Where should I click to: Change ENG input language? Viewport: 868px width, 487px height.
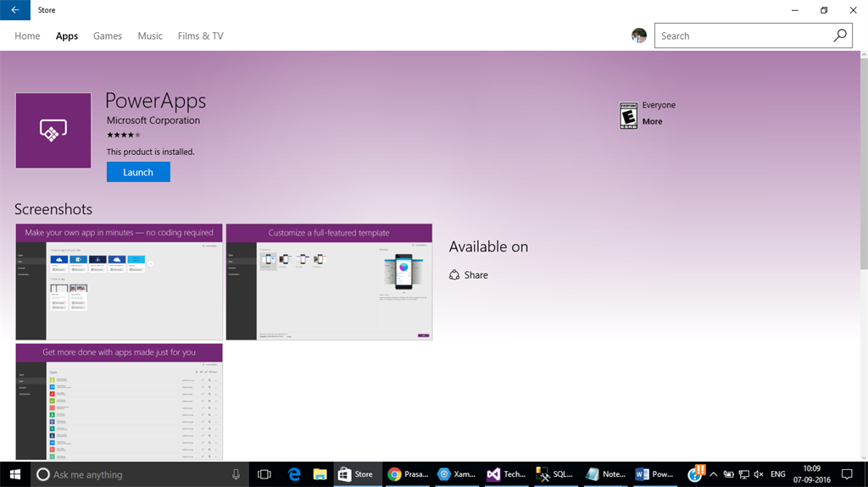tap(778, 474)
